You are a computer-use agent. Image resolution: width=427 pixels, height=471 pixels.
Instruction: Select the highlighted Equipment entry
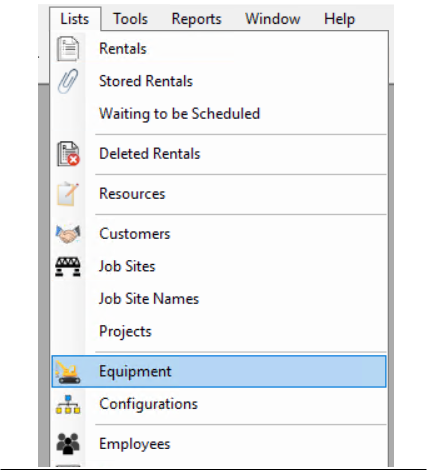[219, 371]
